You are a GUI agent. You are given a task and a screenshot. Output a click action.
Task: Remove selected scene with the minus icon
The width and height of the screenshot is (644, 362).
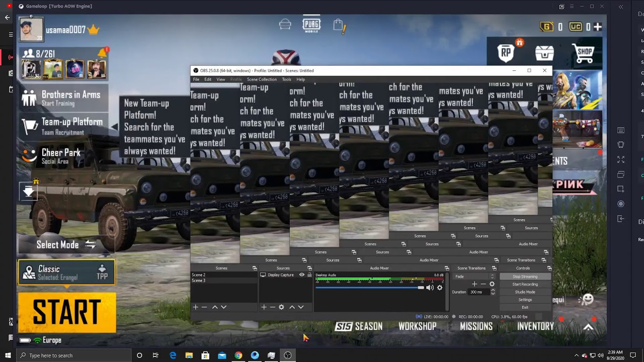click(204, 307)
